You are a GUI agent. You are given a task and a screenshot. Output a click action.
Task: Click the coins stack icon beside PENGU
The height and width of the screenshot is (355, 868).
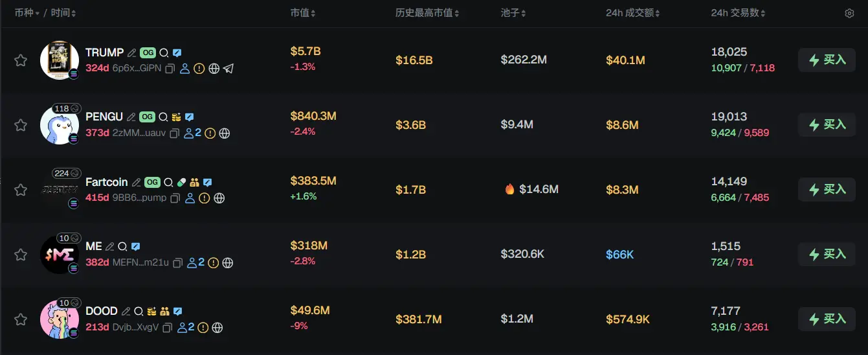176,117
